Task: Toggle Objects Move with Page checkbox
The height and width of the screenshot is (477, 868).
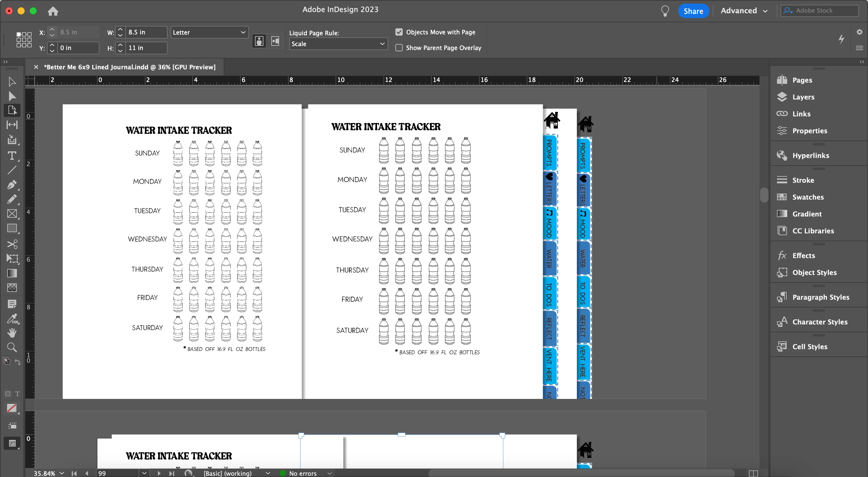Action: [399, 32]
